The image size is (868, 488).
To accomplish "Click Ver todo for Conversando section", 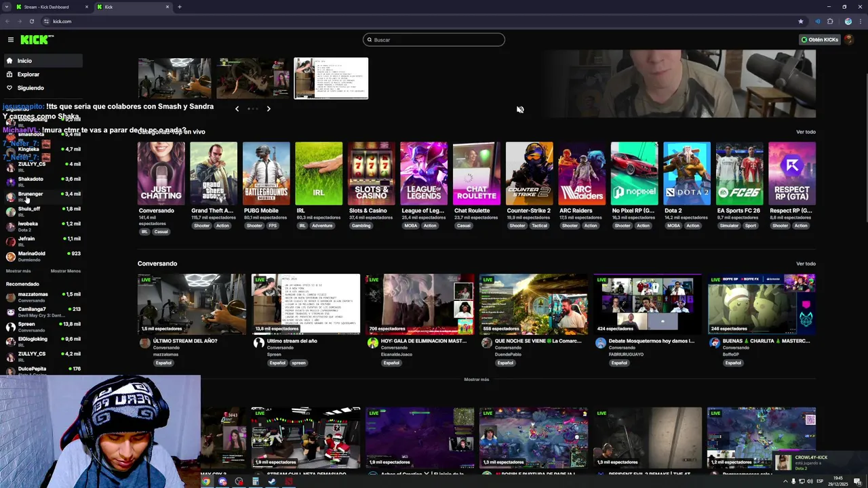I will pos(806,264).
